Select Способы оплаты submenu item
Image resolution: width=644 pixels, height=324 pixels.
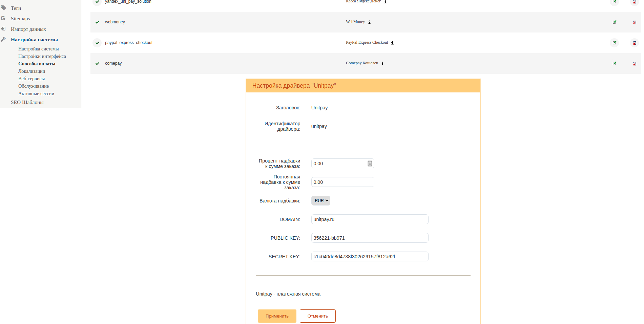[x=37, y=64]
